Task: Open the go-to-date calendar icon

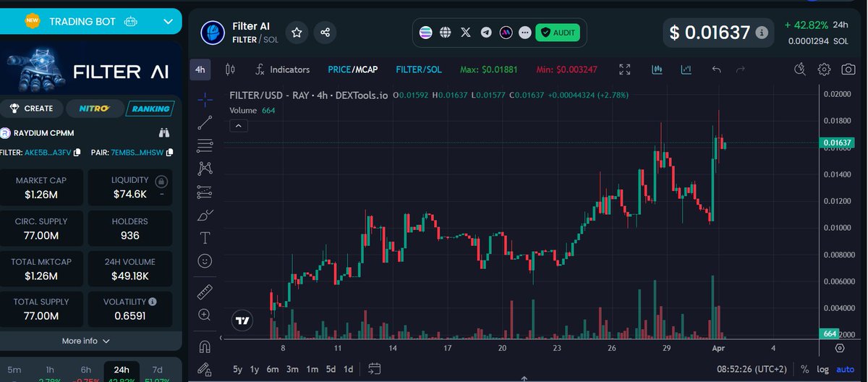Action: point(375,369)
